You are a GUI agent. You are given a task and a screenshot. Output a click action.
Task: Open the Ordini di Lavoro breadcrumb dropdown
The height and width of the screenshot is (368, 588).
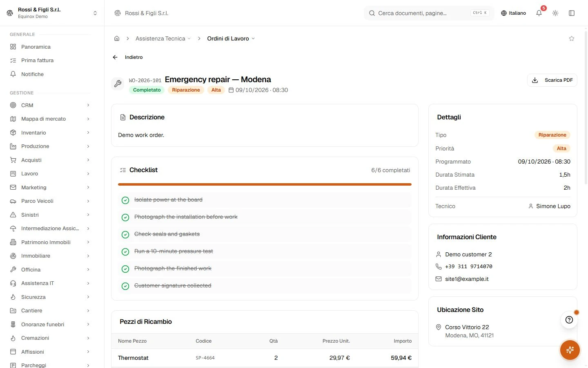(231, 38)
